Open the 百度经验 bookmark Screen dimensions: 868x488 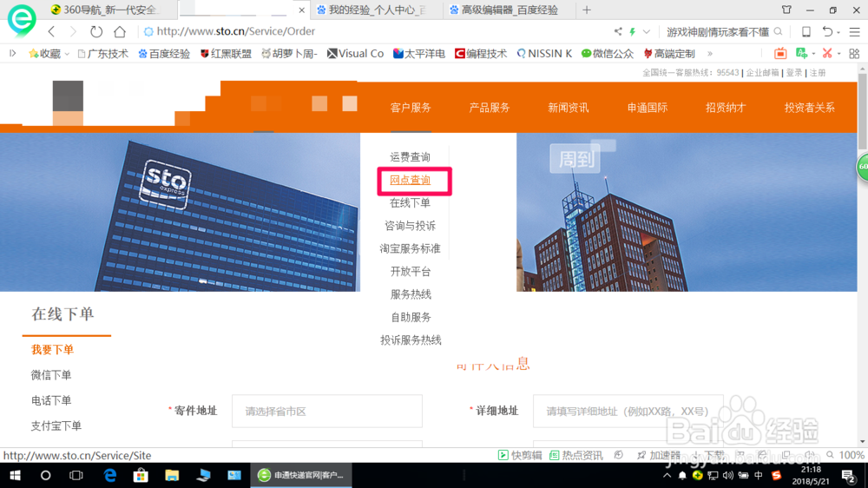pos(164,54)
